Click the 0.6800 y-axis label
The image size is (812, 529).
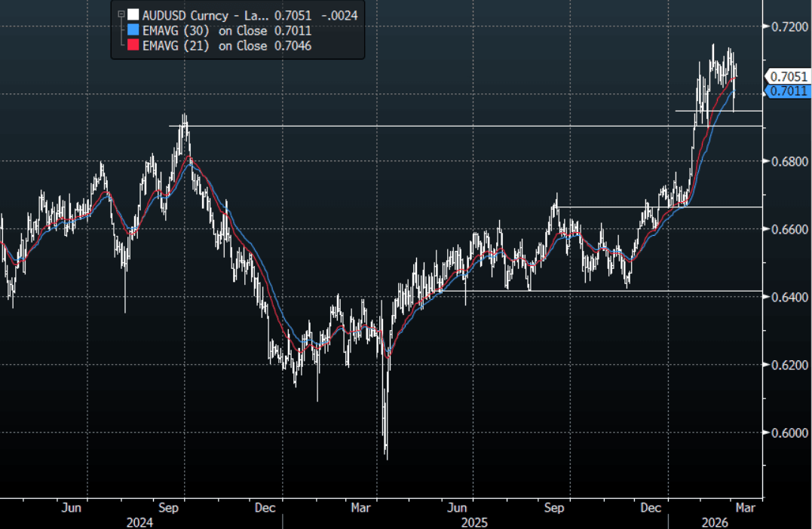[x=789, y=161]
